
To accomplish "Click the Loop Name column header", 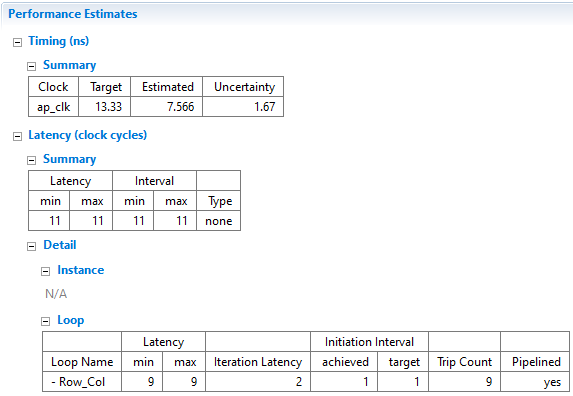I will tap(82, 362).
